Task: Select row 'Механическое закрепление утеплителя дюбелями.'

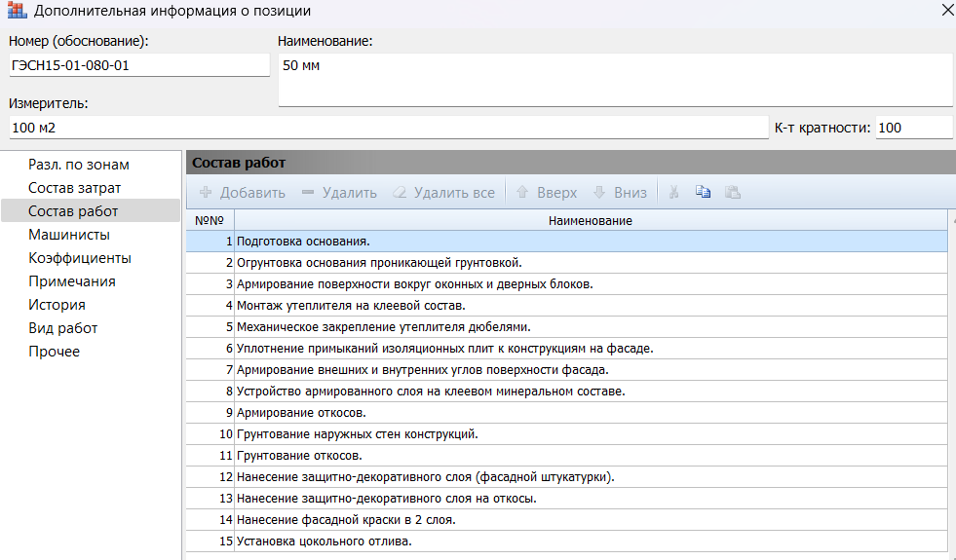Action: 566,326
